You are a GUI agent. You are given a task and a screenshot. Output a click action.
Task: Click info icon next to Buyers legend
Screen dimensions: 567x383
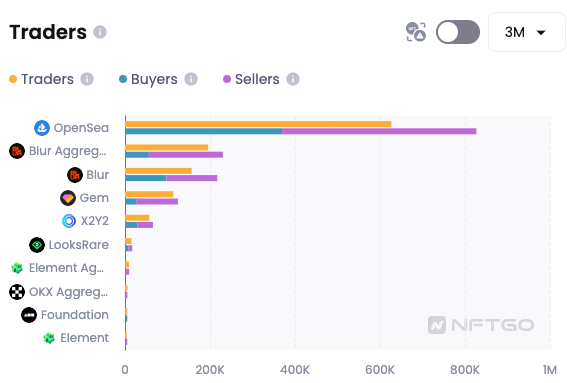coord(191,79)
